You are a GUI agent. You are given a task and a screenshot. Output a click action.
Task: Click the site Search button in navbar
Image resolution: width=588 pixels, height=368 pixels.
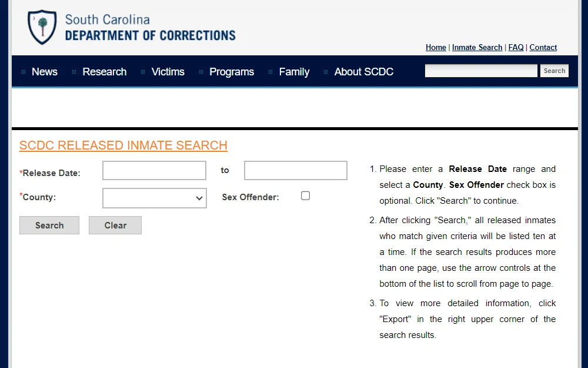pos(554,71)
